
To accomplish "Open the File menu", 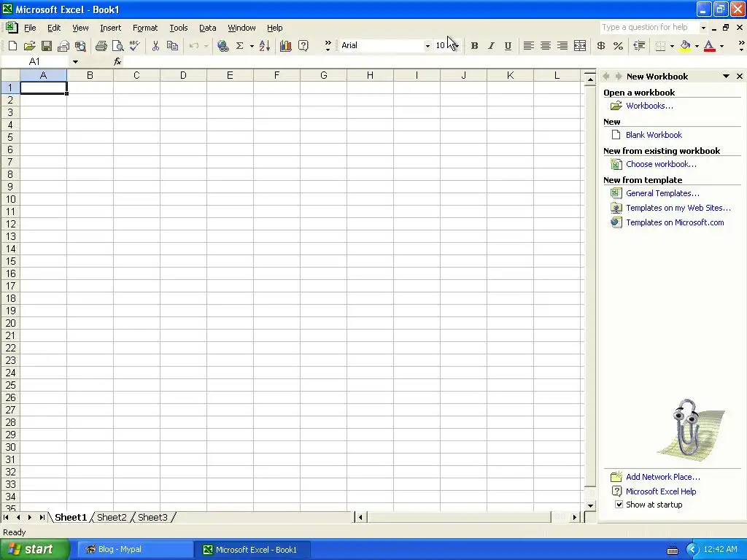I will 30,28.
